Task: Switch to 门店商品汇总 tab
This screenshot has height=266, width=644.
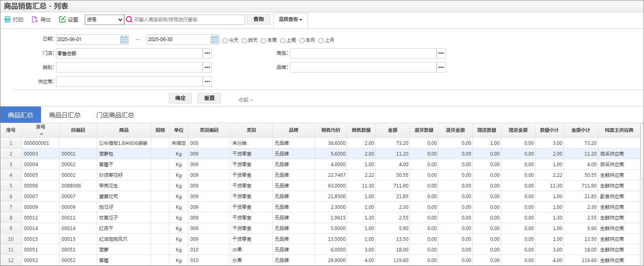Action: click(115, 115)
